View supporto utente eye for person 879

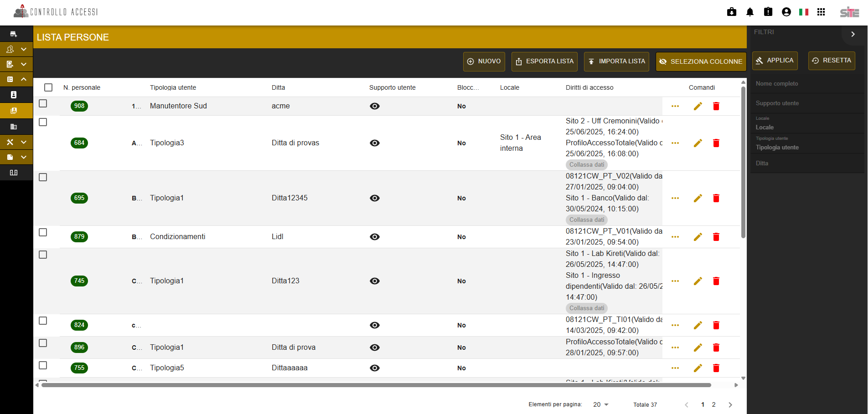click(x=375, y=237)
